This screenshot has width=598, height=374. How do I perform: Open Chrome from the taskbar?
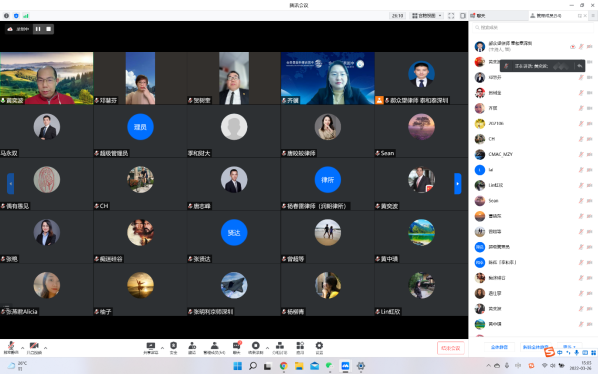pyautogui.click(x=283, y=366)
